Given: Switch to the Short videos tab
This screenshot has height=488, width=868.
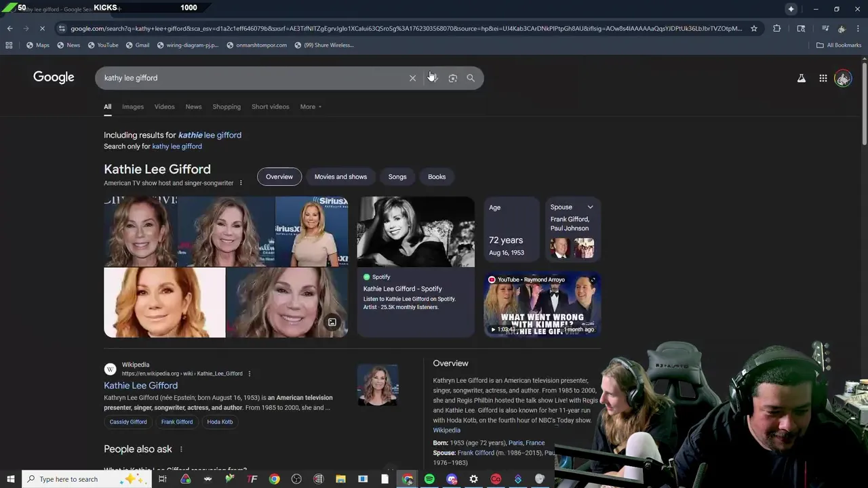Looking at the screenshot, I should coord(270,106).
